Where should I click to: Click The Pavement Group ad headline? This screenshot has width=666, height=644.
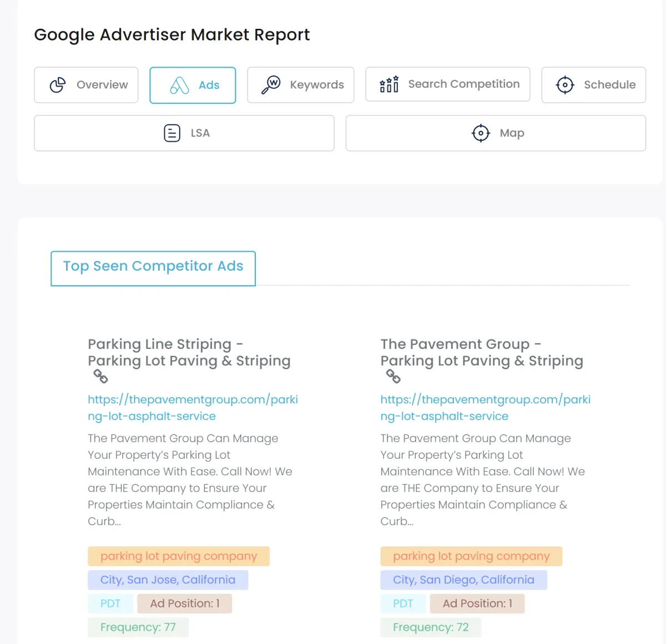[x=481, y=352]
